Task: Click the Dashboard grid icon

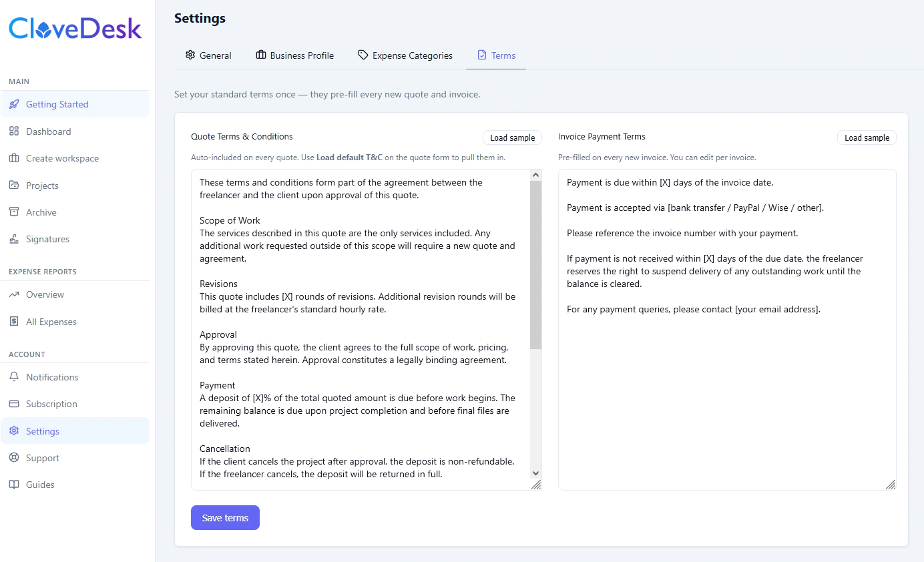Action: [x=14, y=131]
